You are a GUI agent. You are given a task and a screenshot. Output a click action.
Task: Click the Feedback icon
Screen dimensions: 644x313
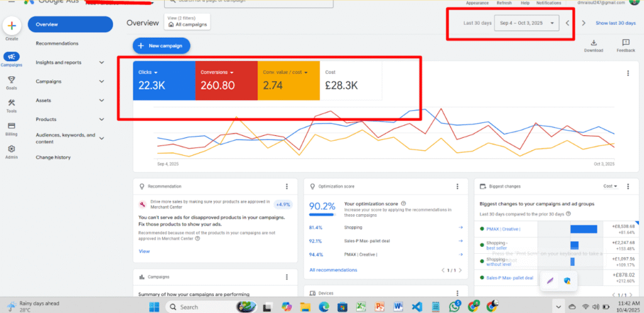click(x=626, y=42)
